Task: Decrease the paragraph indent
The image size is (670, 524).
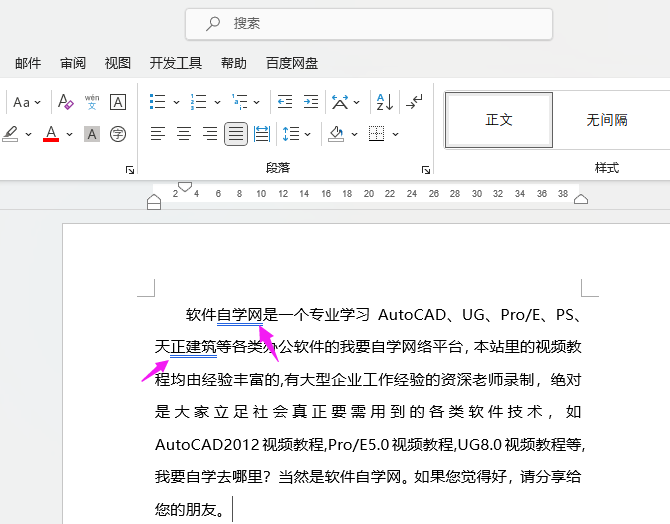Action: coord(285,102)
